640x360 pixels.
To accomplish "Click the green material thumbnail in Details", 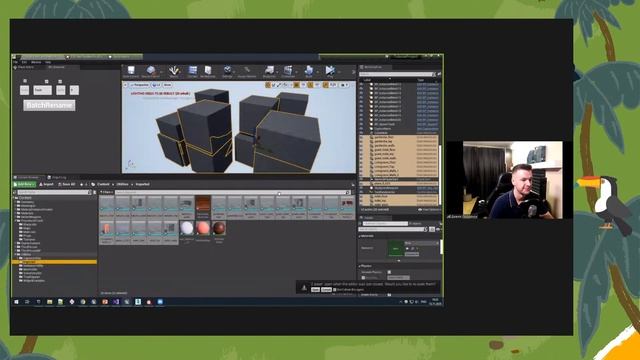I will point(395,248).
